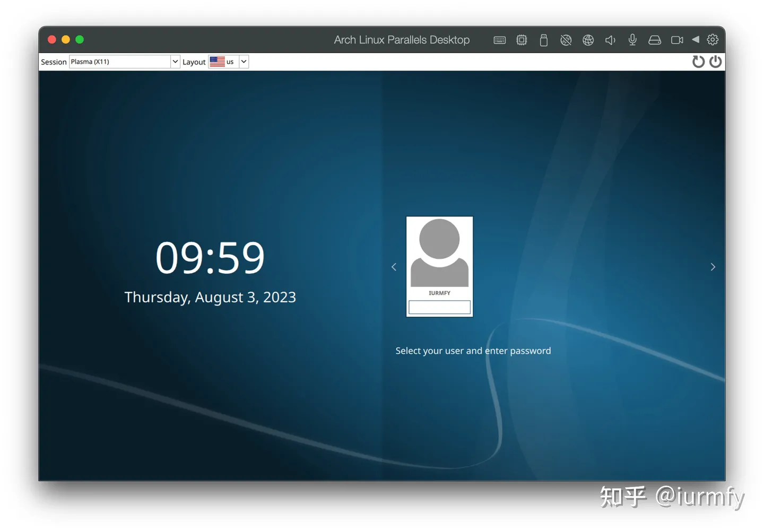Screen dimensions: 764x532
Task: Enter full screen with green button
Action: pos(80,39)
